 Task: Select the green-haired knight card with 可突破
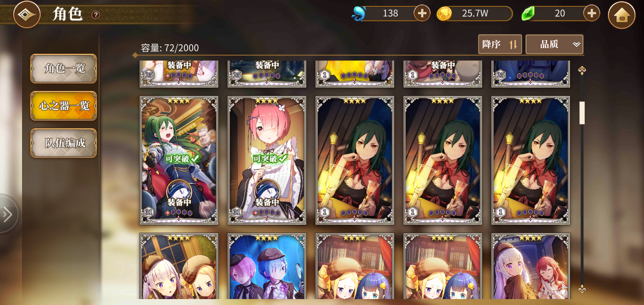(x=179, y=160)
